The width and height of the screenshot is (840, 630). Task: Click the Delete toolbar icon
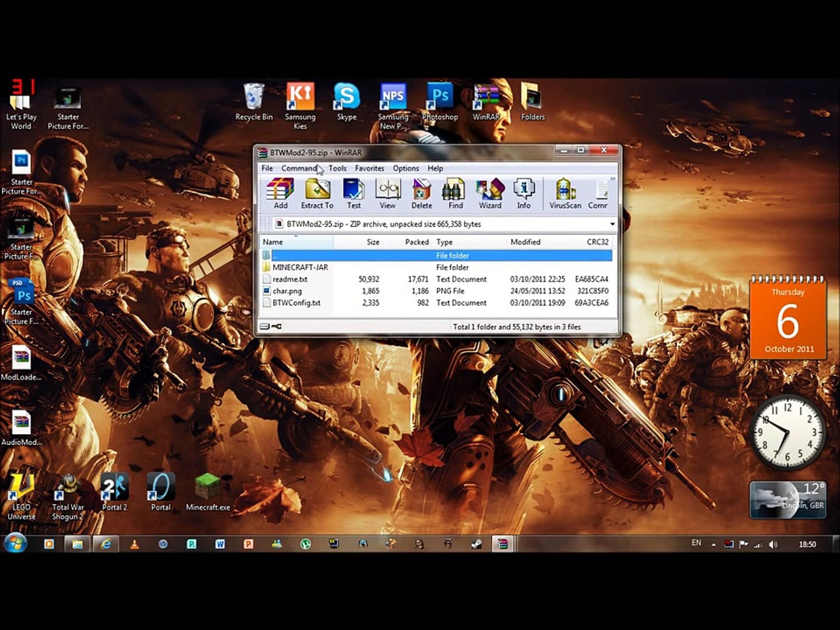[x=421, y=194]
